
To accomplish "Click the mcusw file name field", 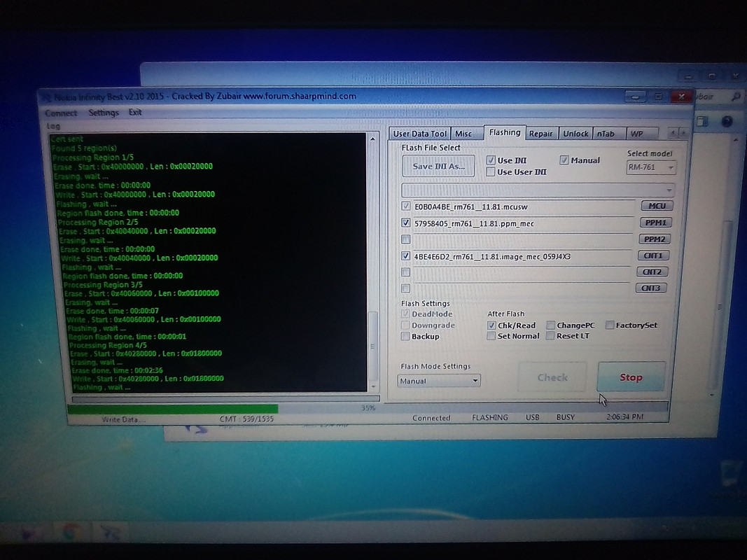I will [523, 206].
